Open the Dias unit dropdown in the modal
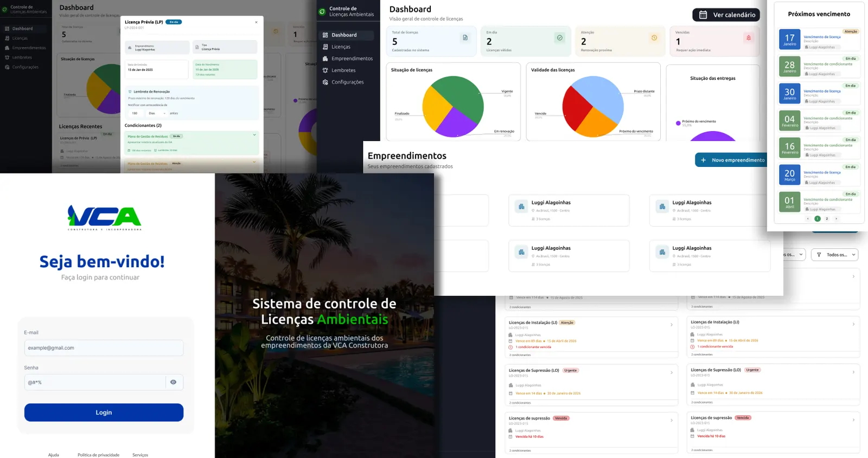Image resolution: width=868 pixels, height=458 pixels. 157,113
